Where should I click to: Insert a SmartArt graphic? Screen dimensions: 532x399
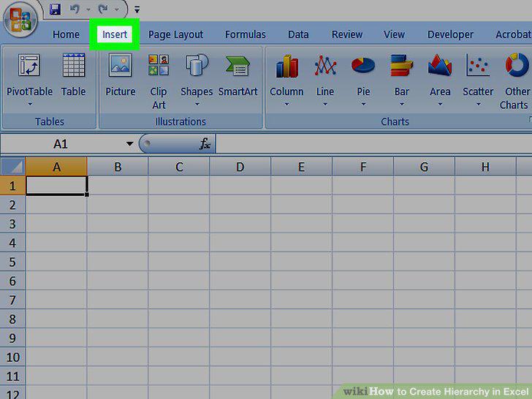tap(237, 75)
